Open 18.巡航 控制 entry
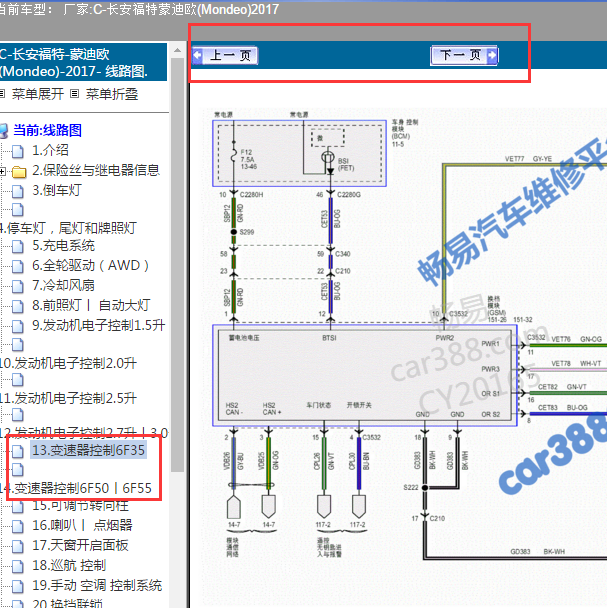 69,565
